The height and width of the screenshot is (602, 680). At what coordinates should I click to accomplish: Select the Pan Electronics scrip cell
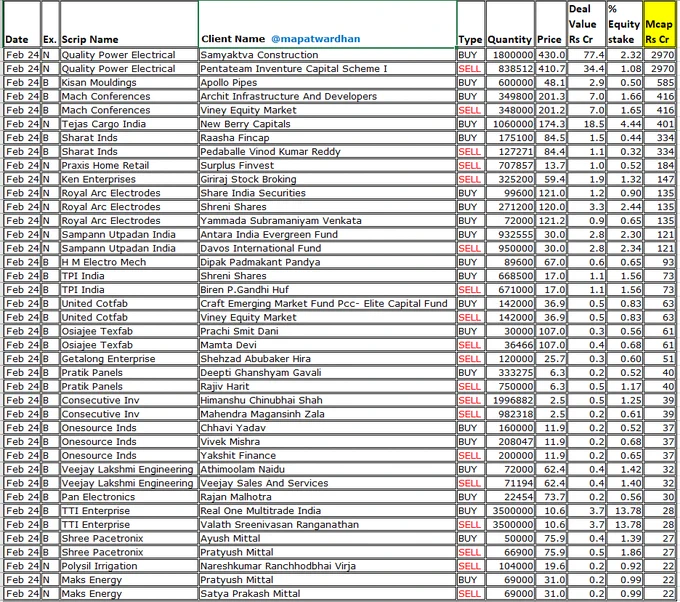(x=129, y=497)
